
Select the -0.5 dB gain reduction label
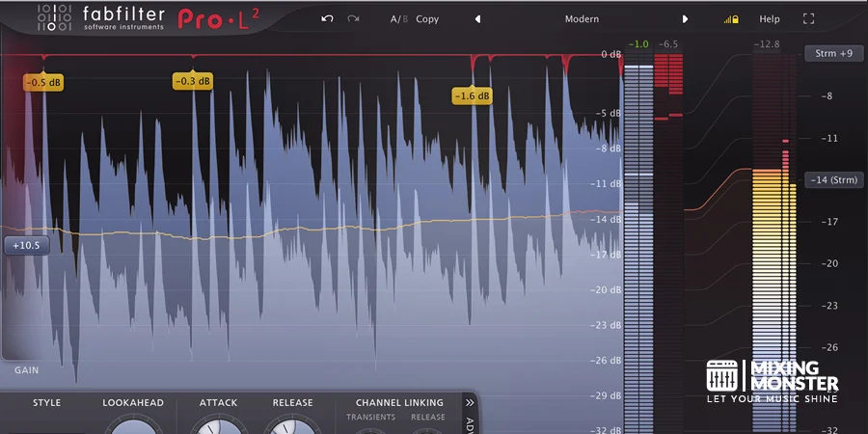[x=43, y=83]
